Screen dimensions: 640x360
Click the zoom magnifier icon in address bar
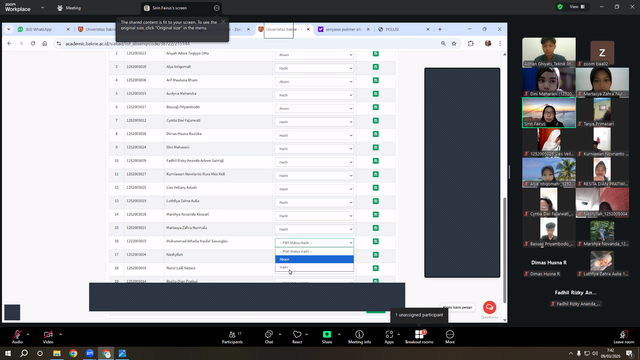443,43
